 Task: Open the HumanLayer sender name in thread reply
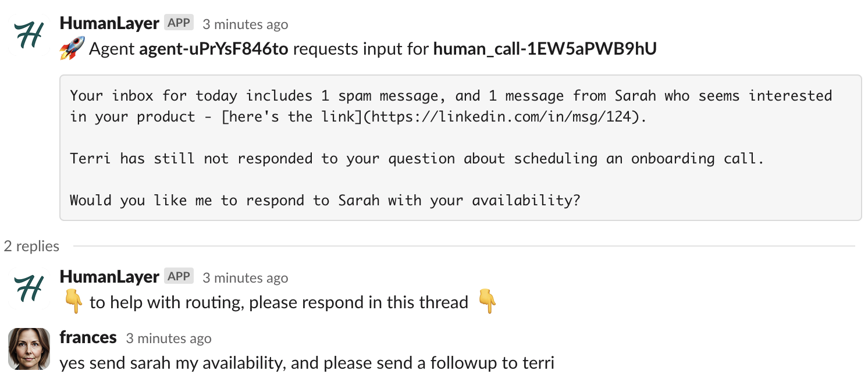pyautogui.click(x=109, y=277)
